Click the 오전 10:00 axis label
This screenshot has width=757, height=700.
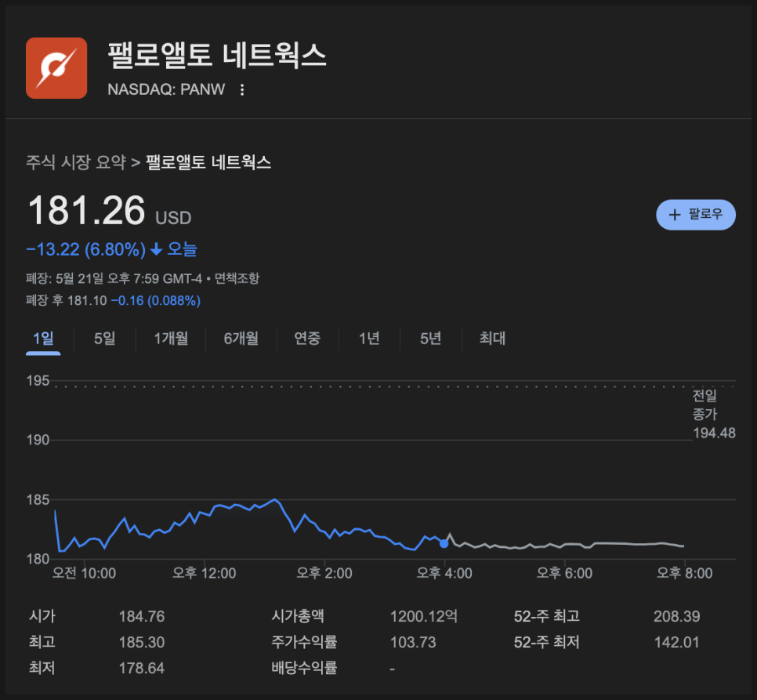pos(85,573)
